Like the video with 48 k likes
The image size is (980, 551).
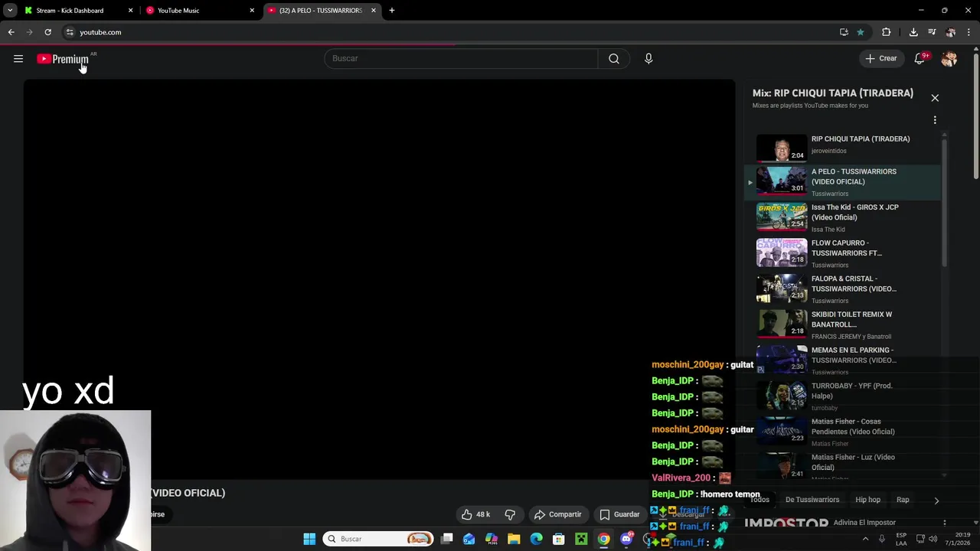pyautogui.click(x=475, y=514)
